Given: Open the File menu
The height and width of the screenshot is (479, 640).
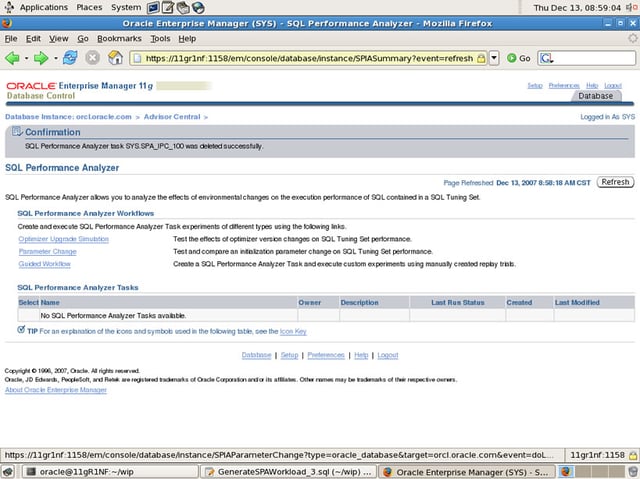Looking at the screenshot, I should click(x=11, y=38).
